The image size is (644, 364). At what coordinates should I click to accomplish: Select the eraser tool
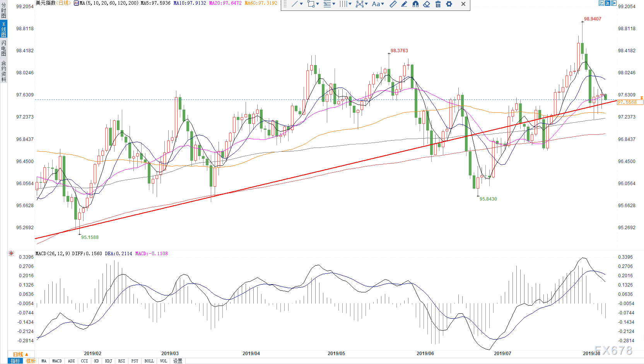coord(427,4)
